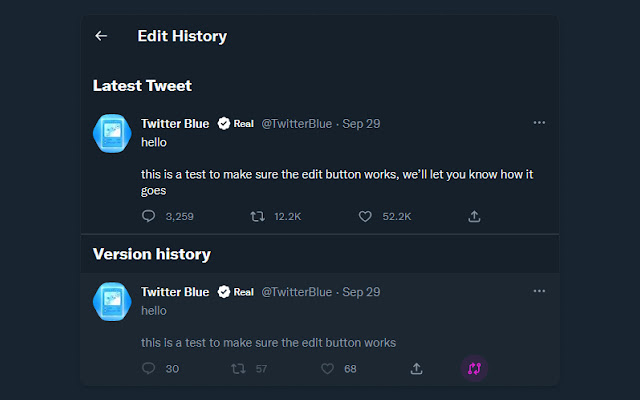The image size is (640, 400).
Task: Like the latest tweet with 52.2K likes
Action: pyautogui.click(x=365, y=216)
